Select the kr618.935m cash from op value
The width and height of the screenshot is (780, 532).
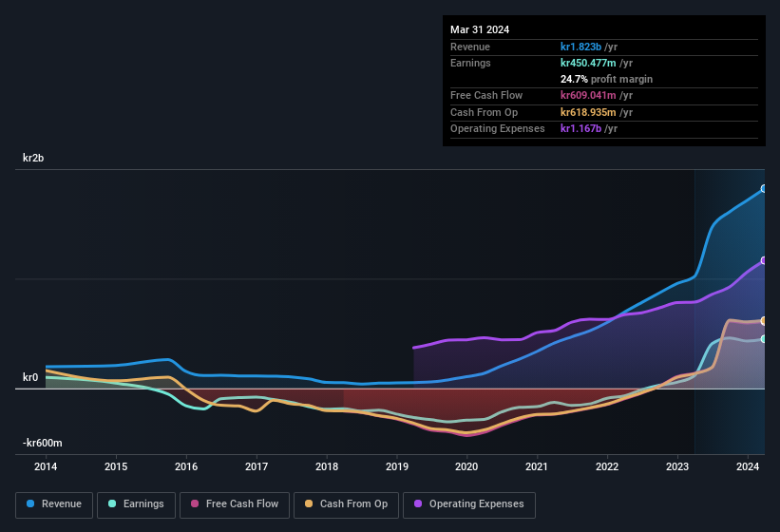click(588, 112)
